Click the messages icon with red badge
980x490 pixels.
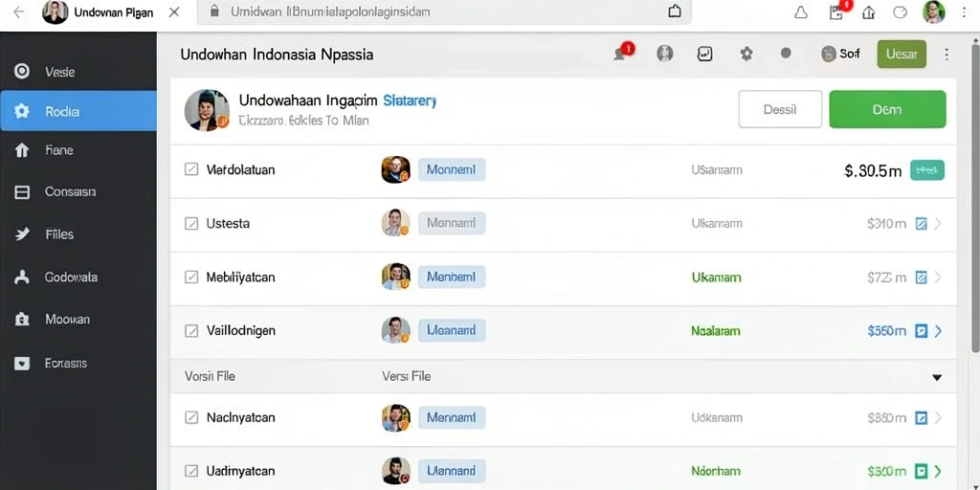622,53
